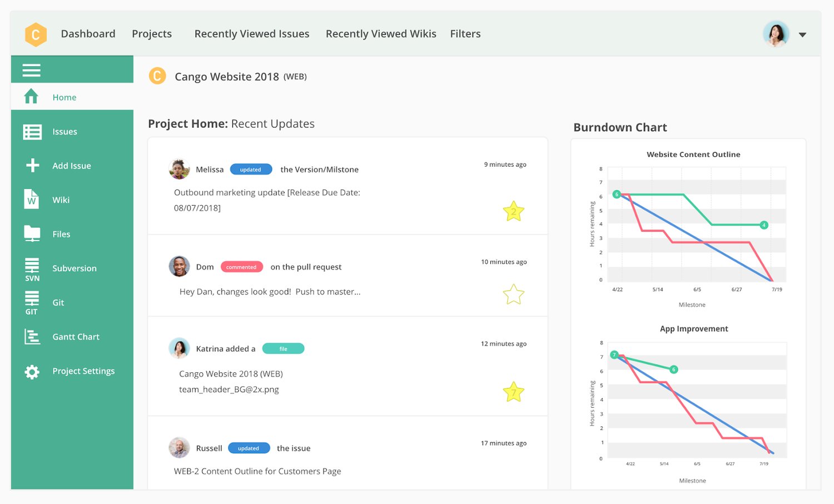This screenshot has width=834, height=504.
Task: Open issue WEB-2 Content Outline for Customers Page
Action: 256,471
